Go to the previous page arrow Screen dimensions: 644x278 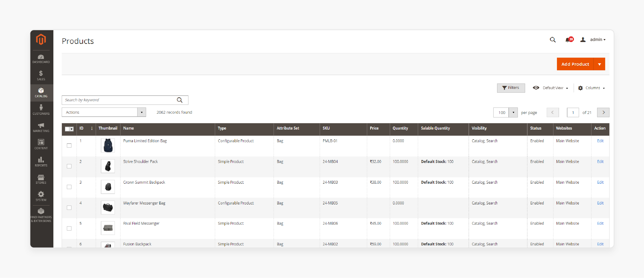tap(553, 112)
